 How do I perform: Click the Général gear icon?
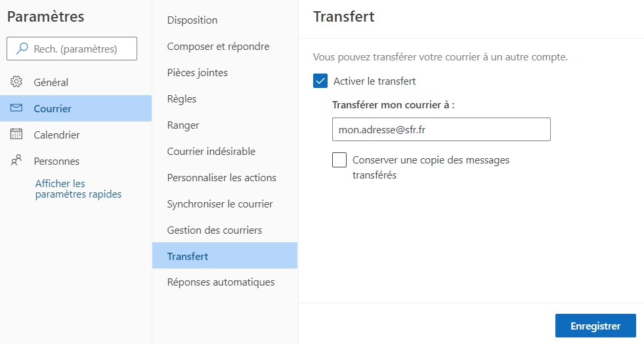pyautogui.click(x=16, y=82)
